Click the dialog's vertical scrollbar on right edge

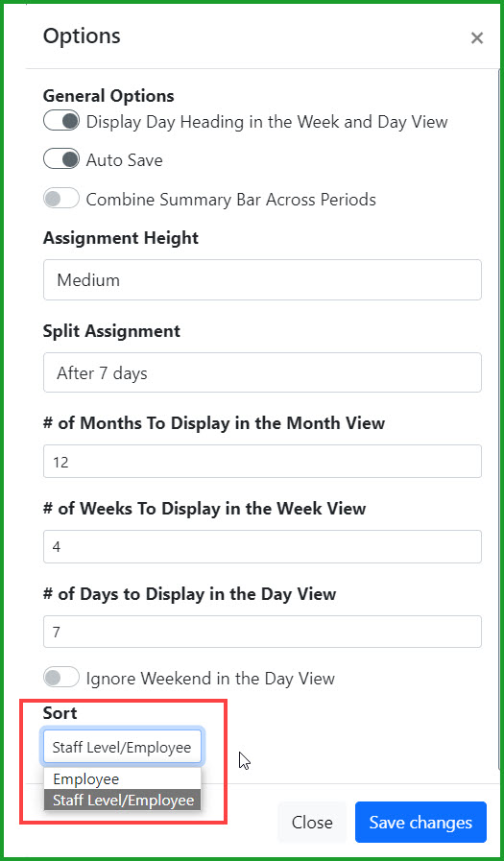coord(499,418)
